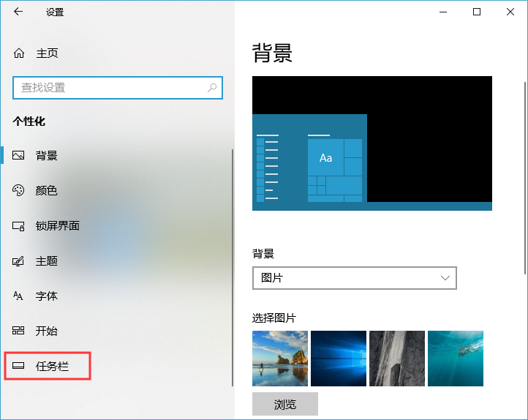Choose the gray rock cliff wallpaper
Viewport: 528px width, 420px height.
[397, 359]
